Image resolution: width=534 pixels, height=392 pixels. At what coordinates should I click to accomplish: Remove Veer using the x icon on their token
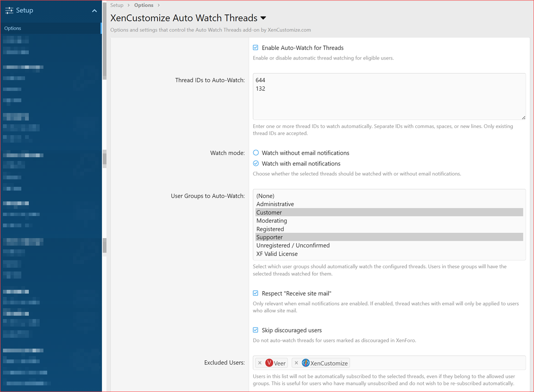[x=260, y=363]
